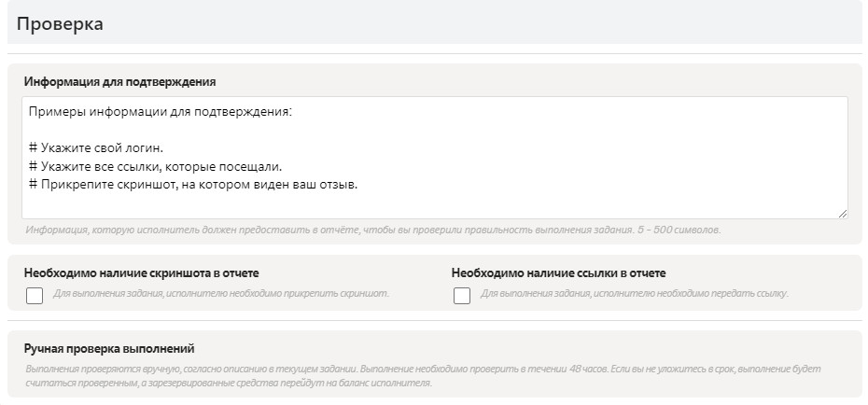Click the 'Проверка' section heading
This screenshot has width=868, height=405.
60,23
